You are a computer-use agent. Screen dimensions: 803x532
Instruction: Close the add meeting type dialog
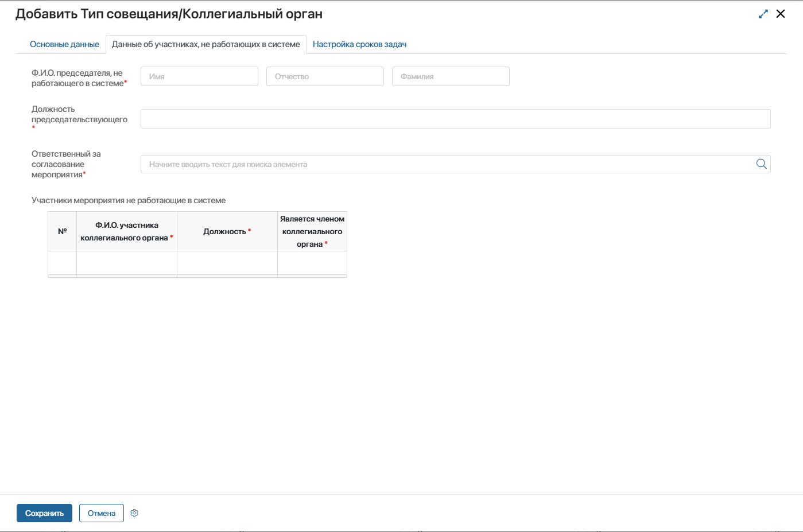pos(781,14)
